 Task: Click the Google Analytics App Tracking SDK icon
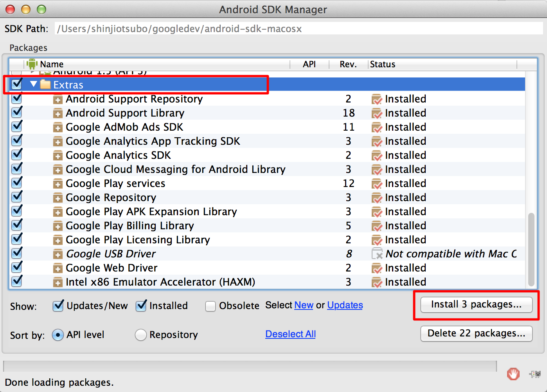(58, 142)
